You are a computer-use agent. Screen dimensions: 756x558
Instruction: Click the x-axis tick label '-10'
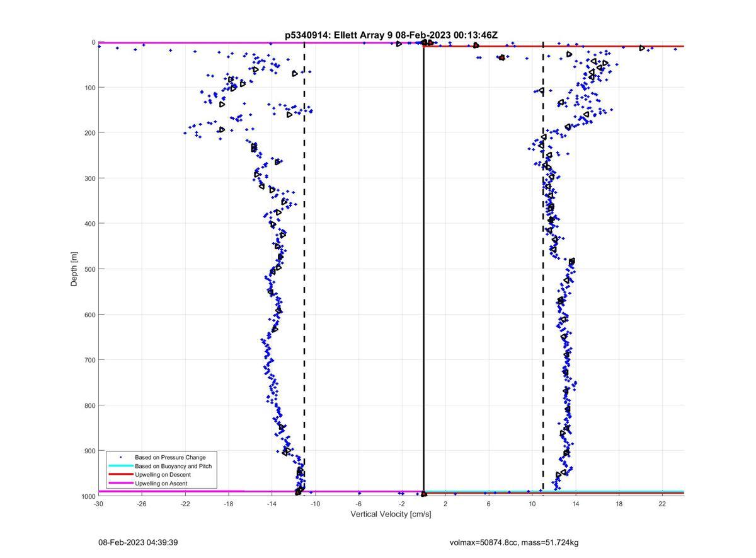pyautogui.click(x=315, y=504)
